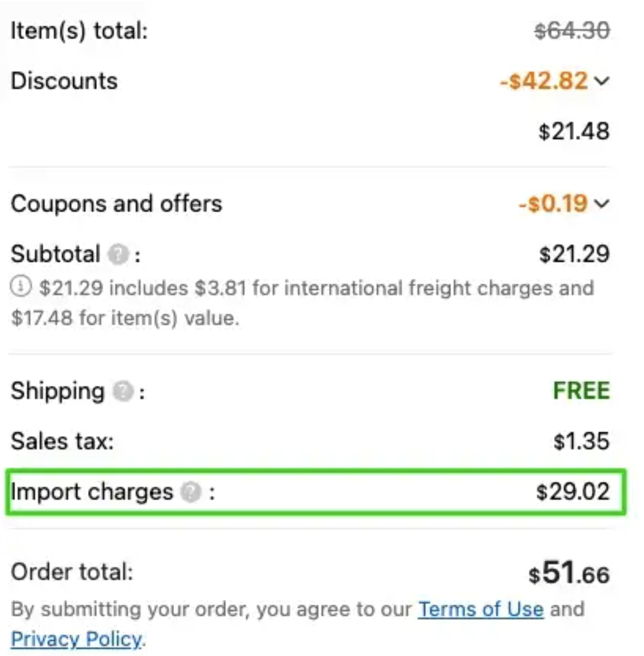Click the Import charges label text

click(92, 492)
